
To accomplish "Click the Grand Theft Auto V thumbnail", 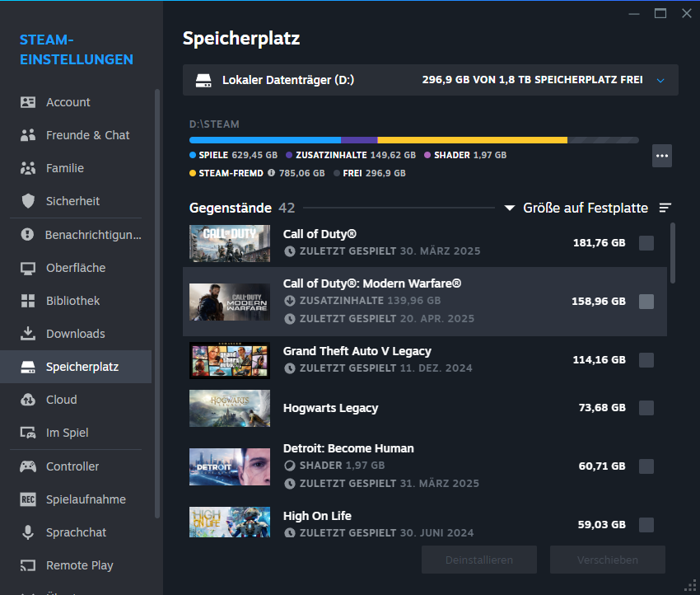I will pyautogui.click(x=230, y=360).
